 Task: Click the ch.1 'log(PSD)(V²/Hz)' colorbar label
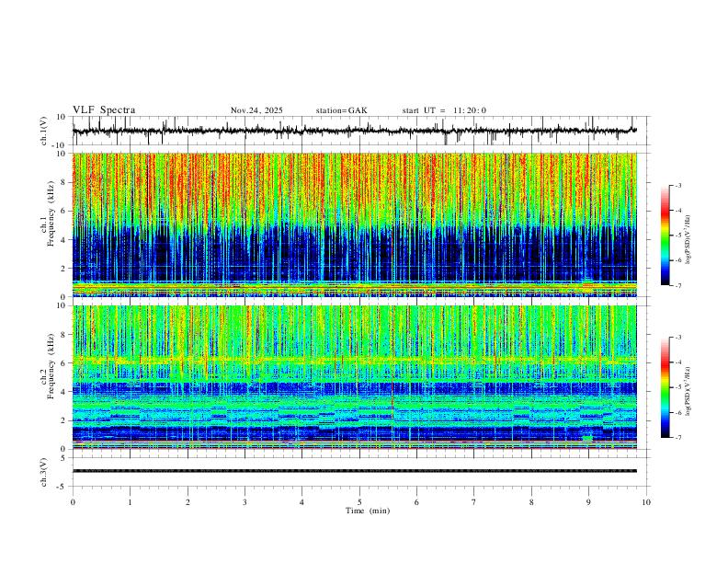click(688, 239)
